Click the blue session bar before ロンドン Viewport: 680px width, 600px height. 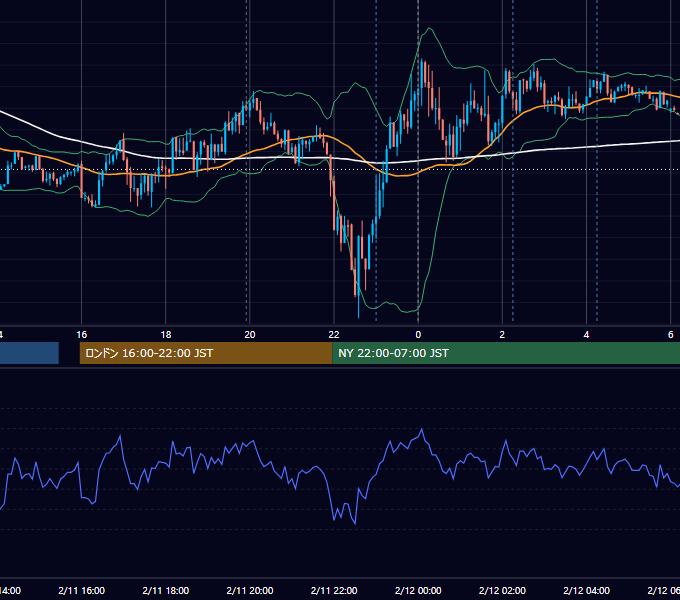(x=29, y=353)
